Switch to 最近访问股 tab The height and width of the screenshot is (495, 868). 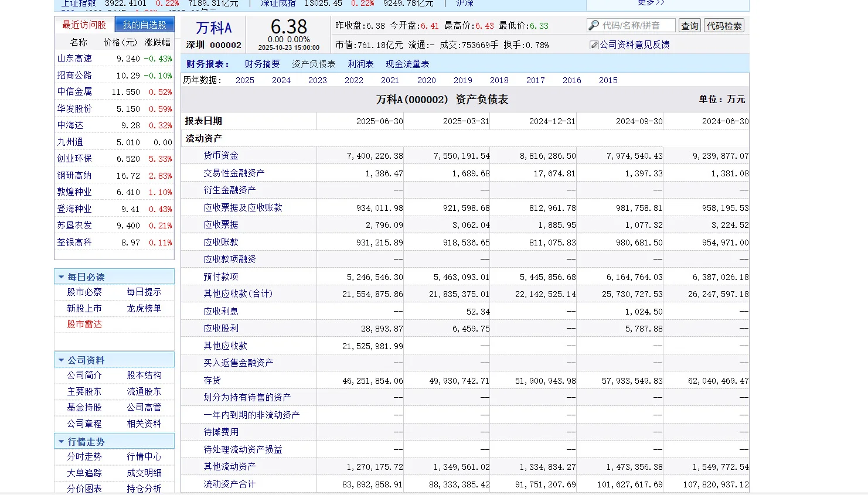84,25
